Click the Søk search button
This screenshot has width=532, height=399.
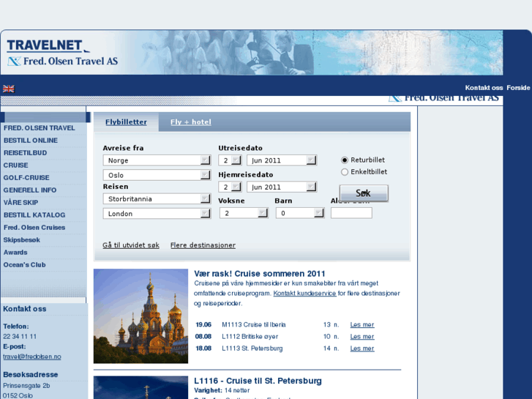pos(364,193)
